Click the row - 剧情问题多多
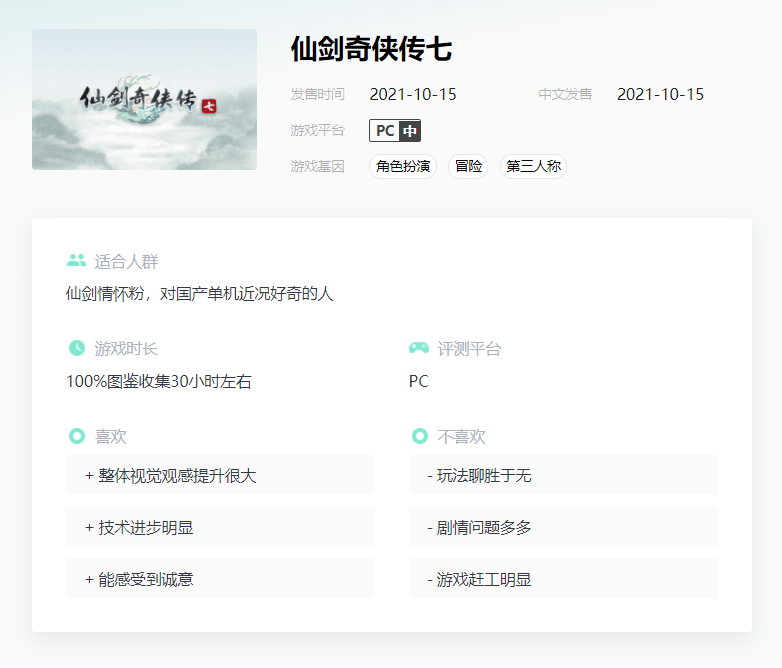The height and width of the screenshot is (668, 782). coord(564,527)
